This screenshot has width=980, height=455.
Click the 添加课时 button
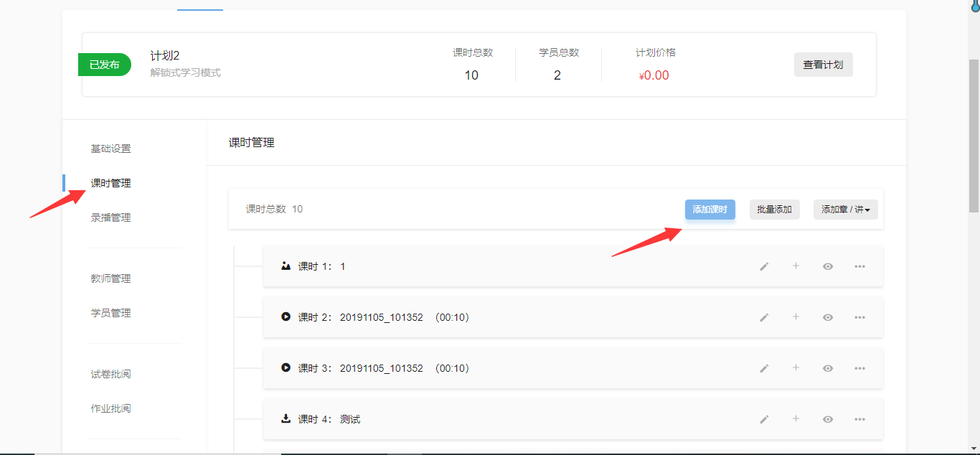click(x=710, y=210)
